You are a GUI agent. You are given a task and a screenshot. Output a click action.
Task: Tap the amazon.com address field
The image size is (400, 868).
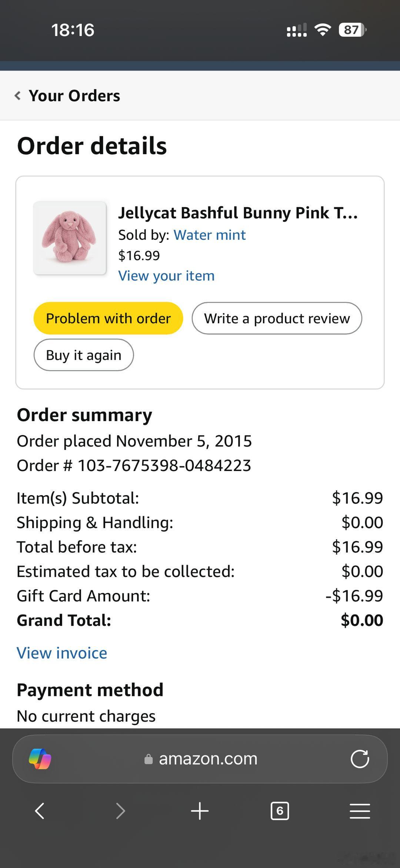(x=207, y=759)
